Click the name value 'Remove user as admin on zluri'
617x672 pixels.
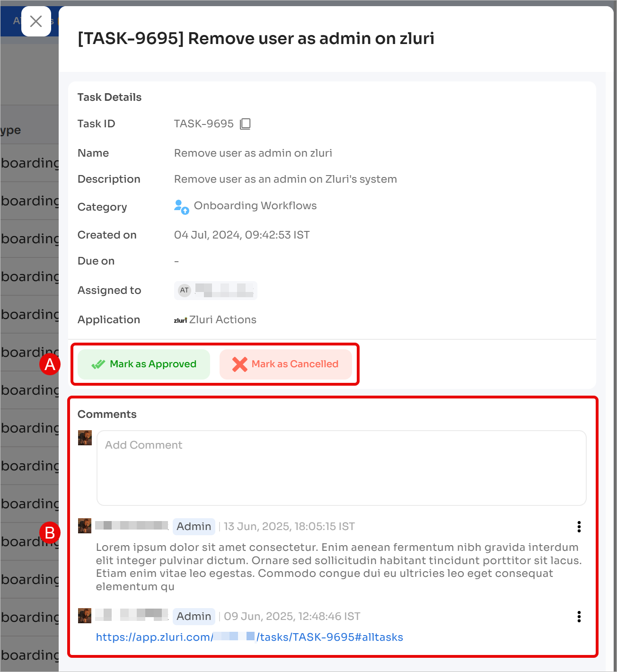point(253,153)
